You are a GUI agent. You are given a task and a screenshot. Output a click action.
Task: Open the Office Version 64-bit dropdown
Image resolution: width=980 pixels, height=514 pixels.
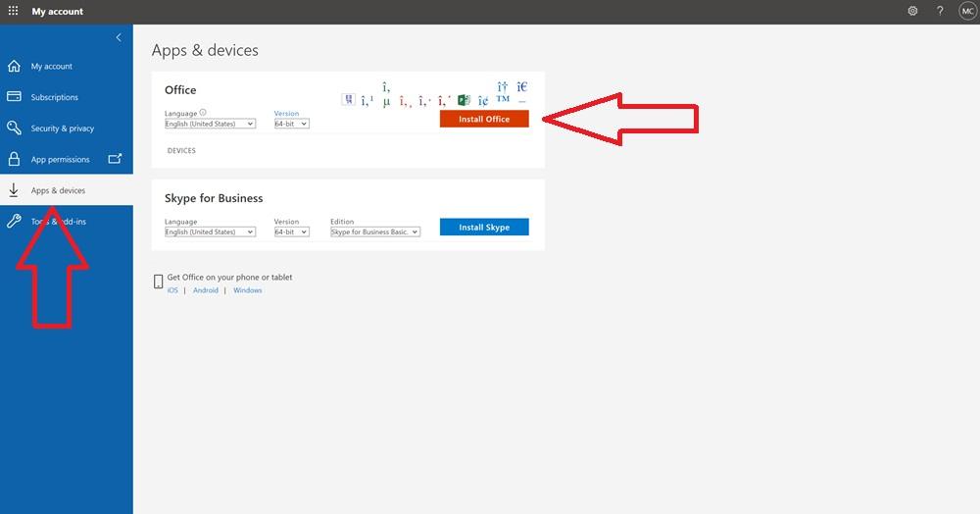(291, 124)
